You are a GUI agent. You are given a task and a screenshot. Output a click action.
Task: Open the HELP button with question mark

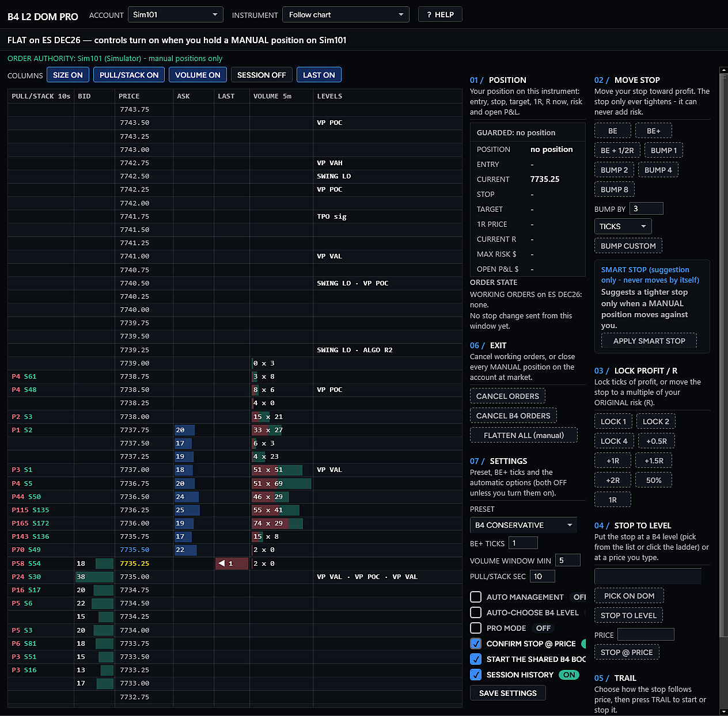click(x=440, y=14)
